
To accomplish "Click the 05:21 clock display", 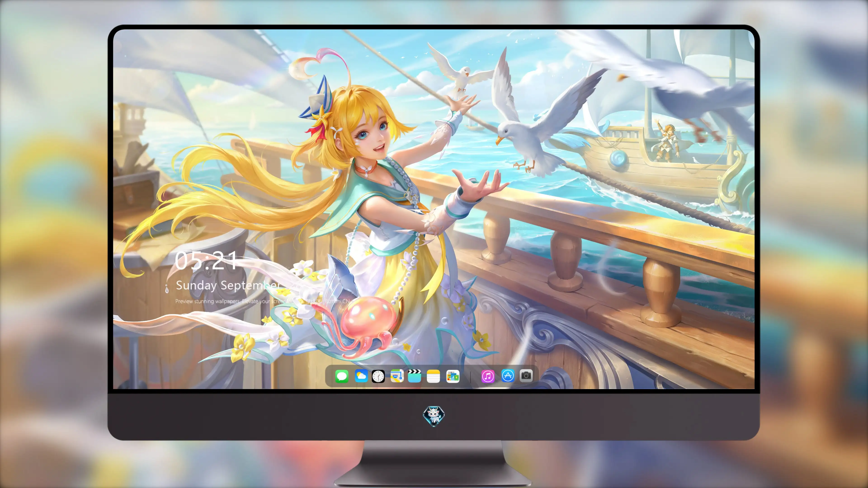I will [x=206, y=261].
